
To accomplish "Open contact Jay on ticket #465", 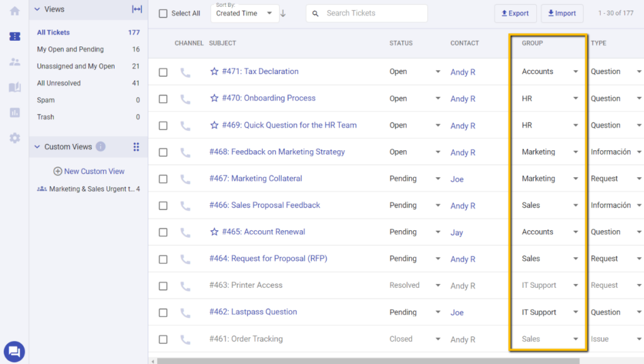I will pos(457,232).
